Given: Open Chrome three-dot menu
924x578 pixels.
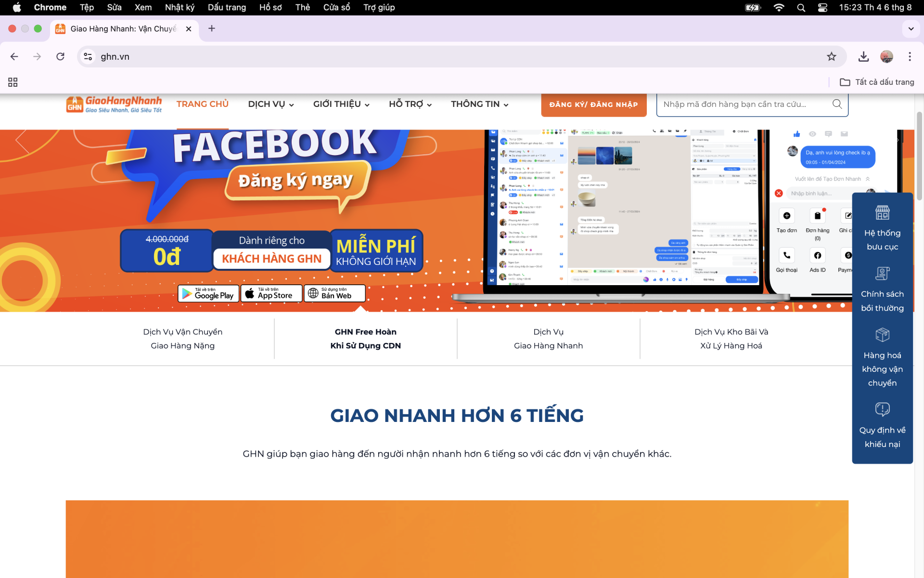Looking at the screenshot, I should [910, 57].
